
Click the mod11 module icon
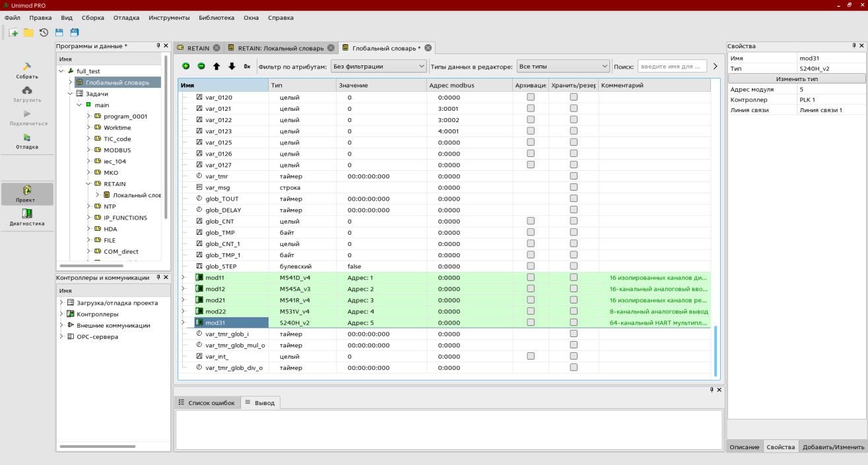[199, 278]
